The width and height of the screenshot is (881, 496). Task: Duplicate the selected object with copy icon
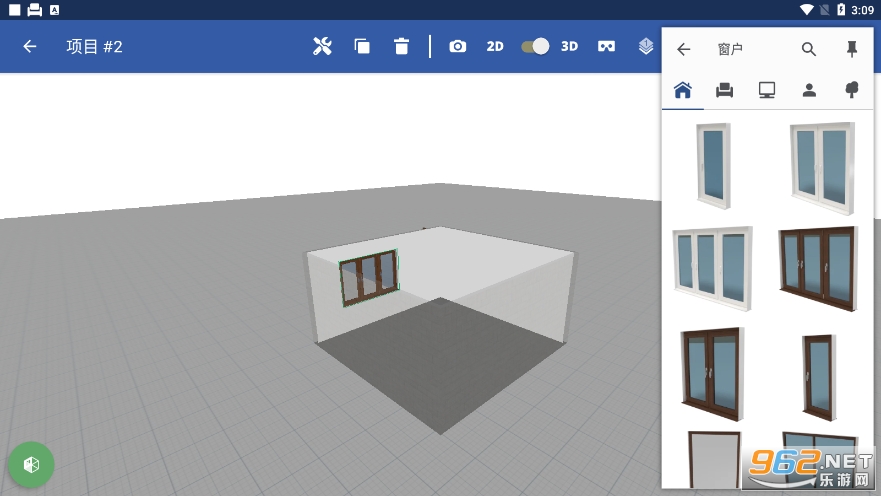(x=362, y=46)
